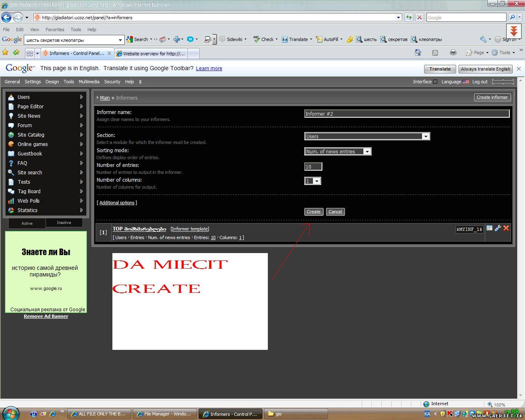Toggle the Interface checkbox
525x420 pixels.
point(435,82)
